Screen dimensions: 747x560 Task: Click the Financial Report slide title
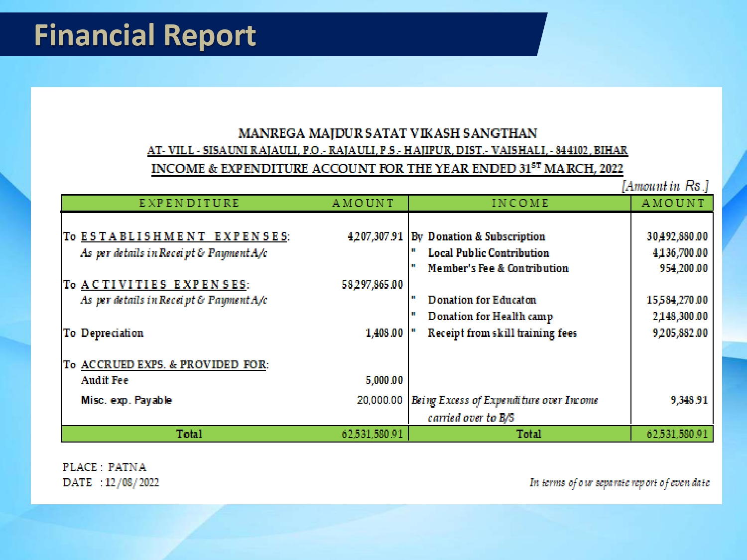pyautogui.click(x=144, y=35)
